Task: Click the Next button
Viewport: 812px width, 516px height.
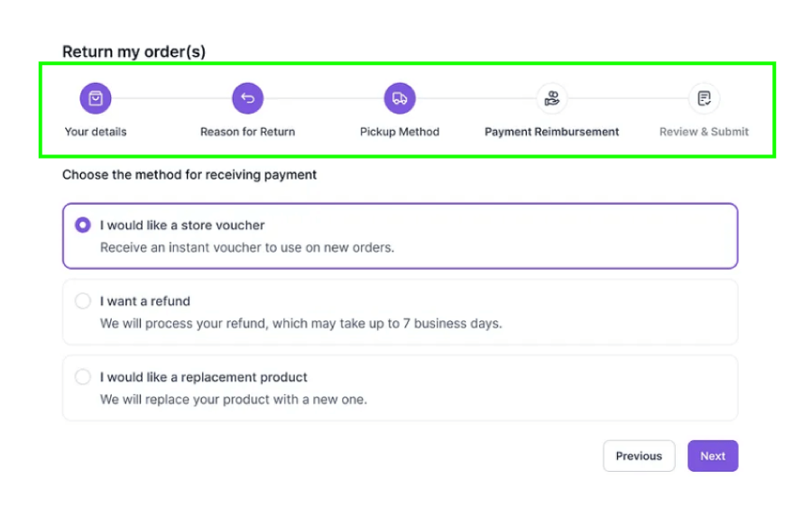Action: (713, 456)
